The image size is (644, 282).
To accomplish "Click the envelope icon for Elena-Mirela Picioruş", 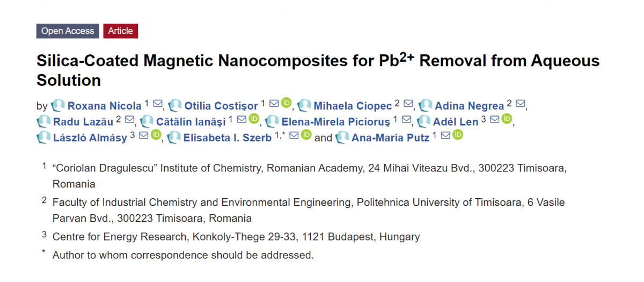I will tap(406, 119).
